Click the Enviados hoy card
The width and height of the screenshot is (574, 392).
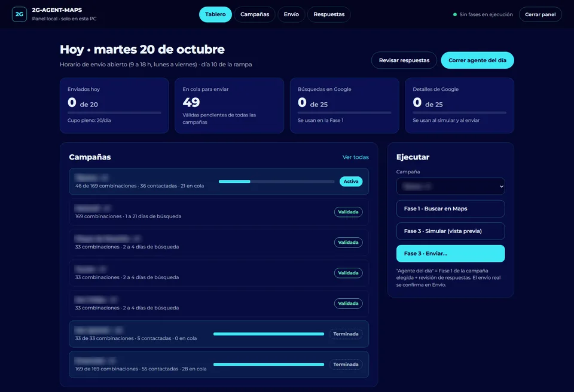pos(114,105)
